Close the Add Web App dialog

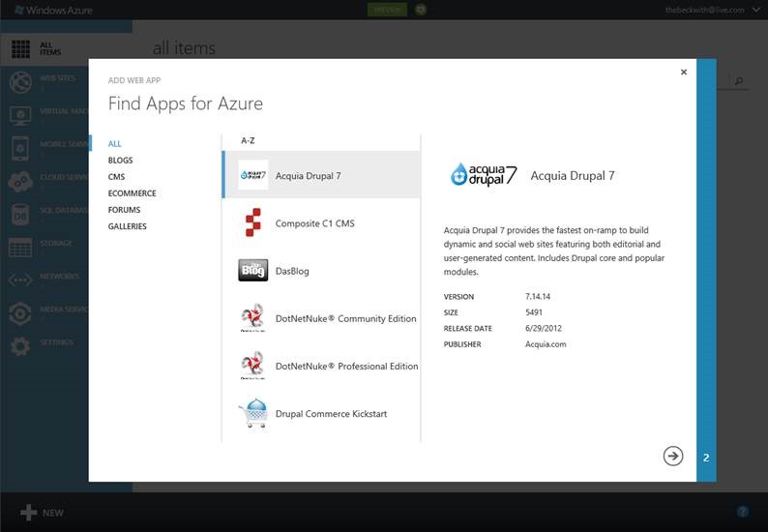click(x=684, y=72)
